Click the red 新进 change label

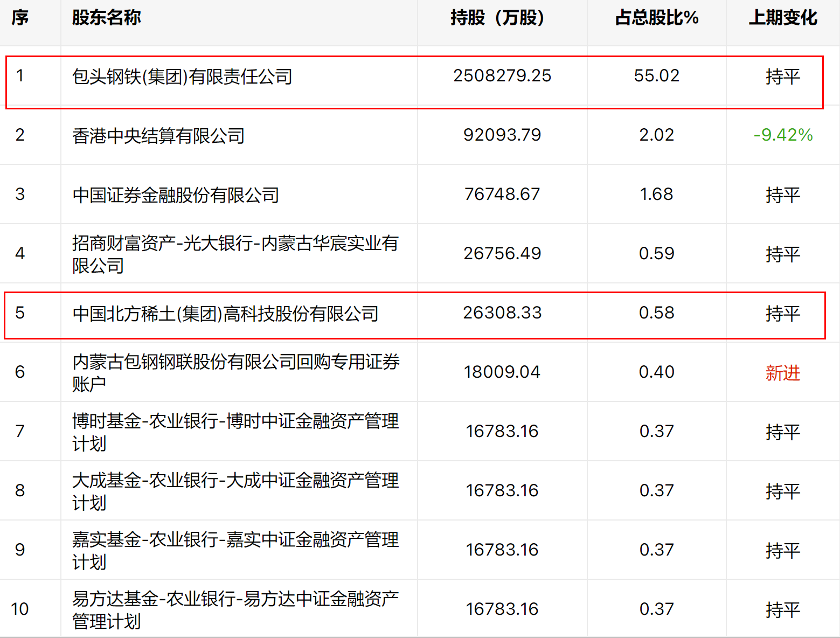click(x=783, y=373)
